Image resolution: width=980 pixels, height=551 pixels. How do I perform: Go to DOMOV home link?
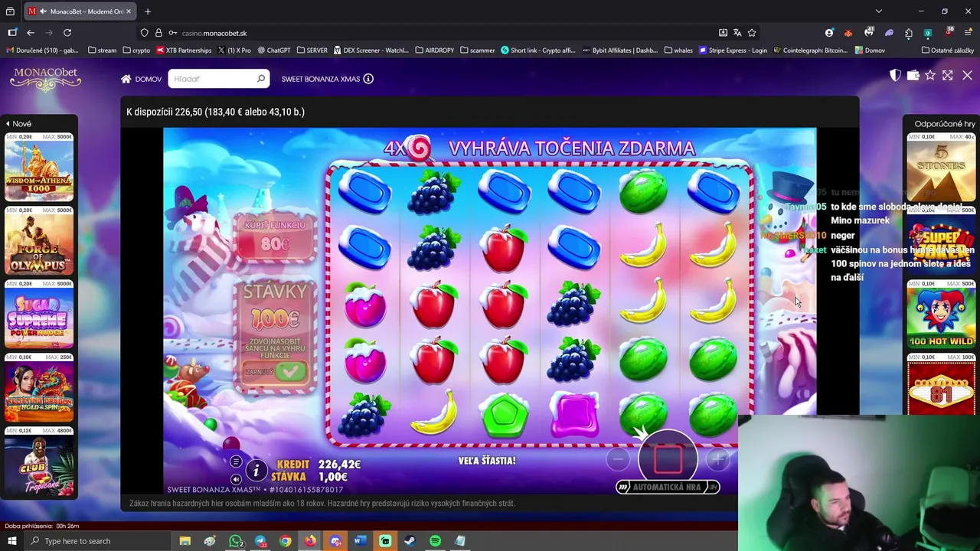tap(141, 79)
